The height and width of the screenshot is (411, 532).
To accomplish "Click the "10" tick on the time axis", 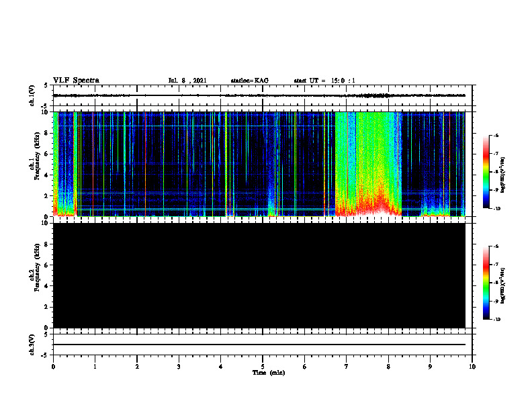I will point(472,367).
